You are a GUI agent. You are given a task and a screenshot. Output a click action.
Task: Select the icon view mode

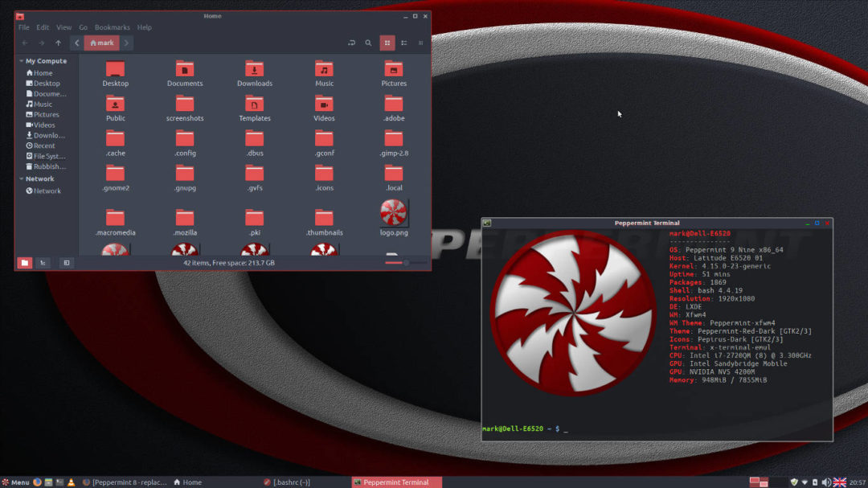[x=387, y=43]
